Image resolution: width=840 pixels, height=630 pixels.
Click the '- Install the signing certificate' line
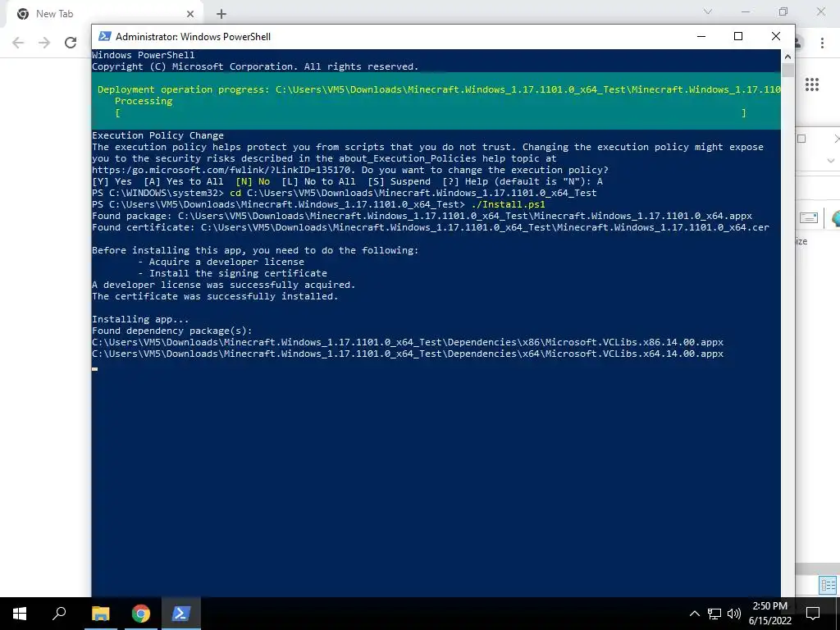232,273
